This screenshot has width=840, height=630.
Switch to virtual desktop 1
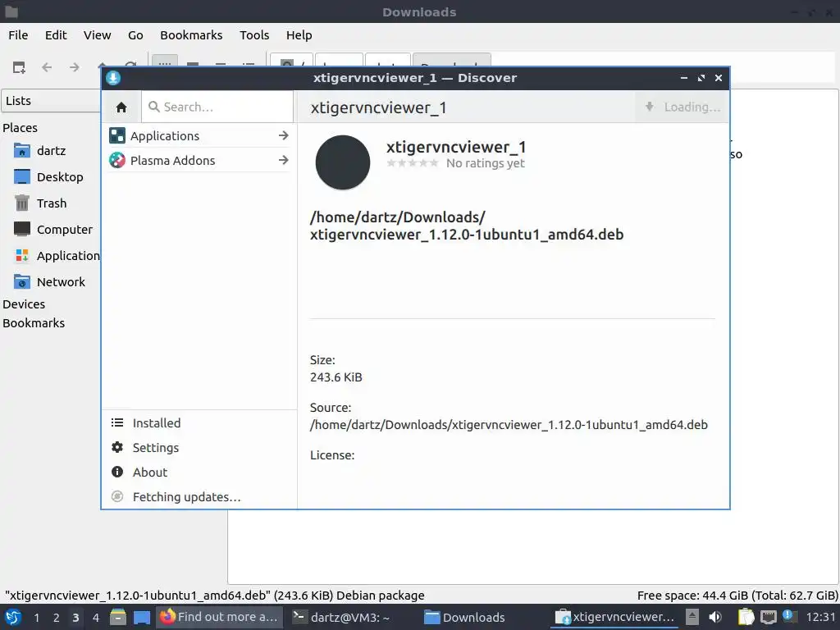coord(36,618)
